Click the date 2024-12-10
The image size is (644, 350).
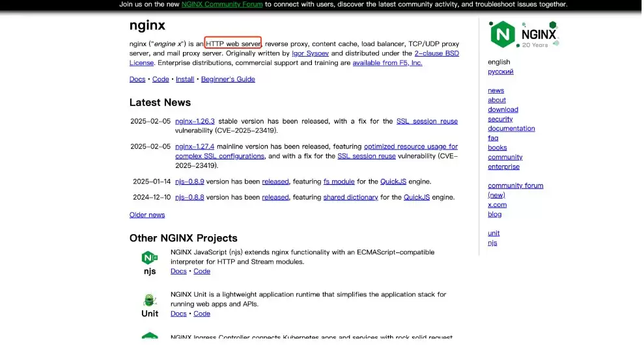152,197
